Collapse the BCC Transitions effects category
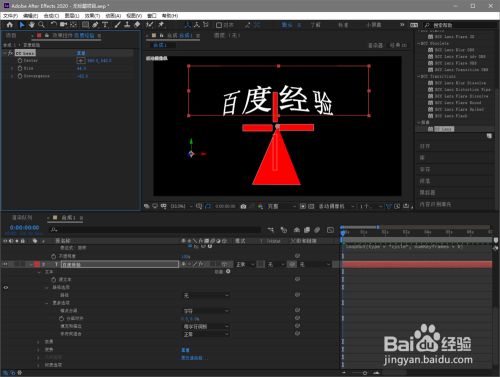The width and height of the screenshot is (500, 377). coord(419,76)
